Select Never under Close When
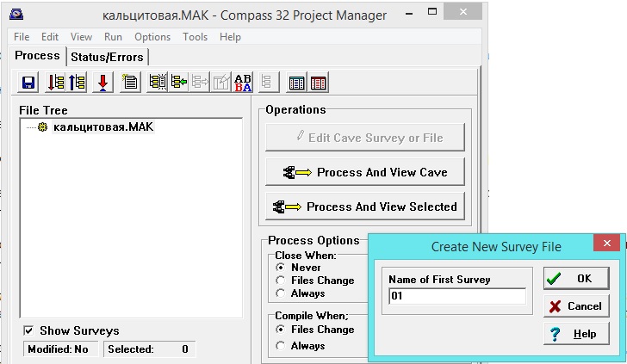The image size is (627, 364). (281, 268)
